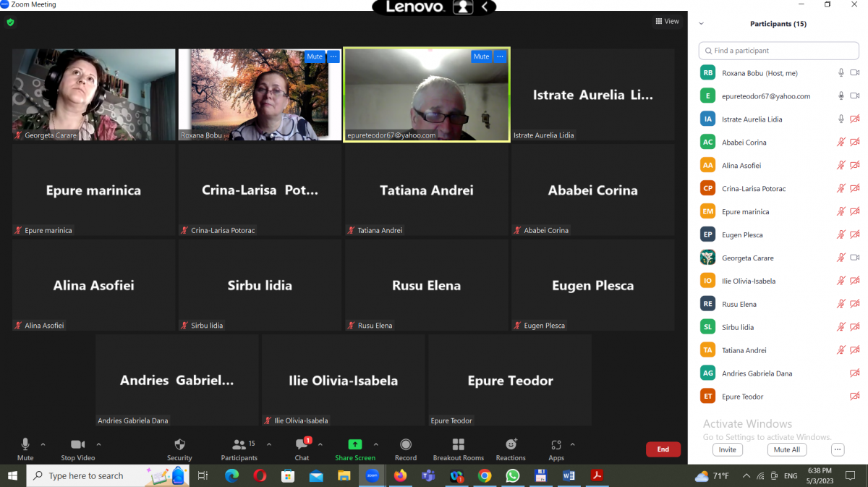Click Georgeta Carare's camera icon in list

coord(854,258)
